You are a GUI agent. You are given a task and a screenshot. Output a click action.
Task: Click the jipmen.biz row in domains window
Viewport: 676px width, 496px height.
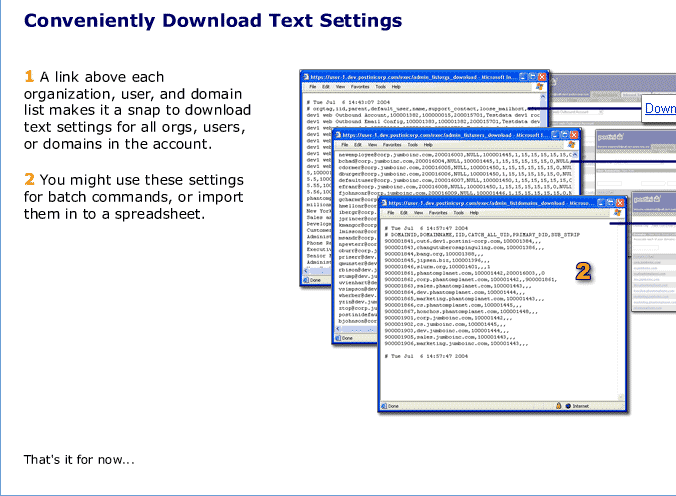point(437,261)
